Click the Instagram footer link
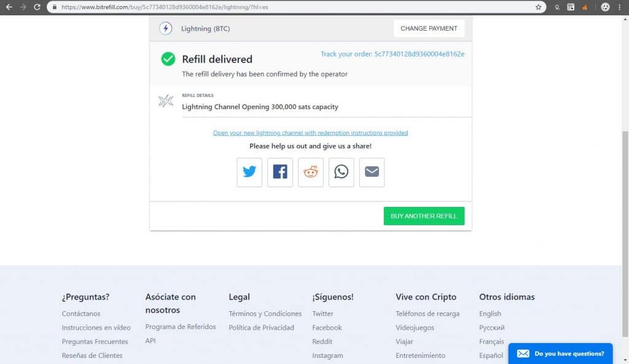The height and width of the screenshot is (364, 629). click(x=328, y=355)
